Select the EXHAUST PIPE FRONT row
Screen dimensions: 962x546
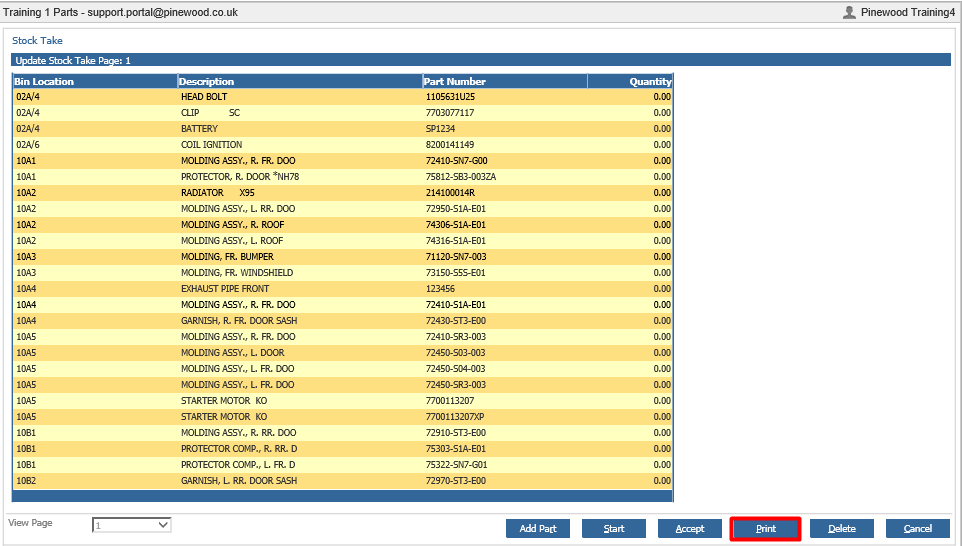[343, 289]
